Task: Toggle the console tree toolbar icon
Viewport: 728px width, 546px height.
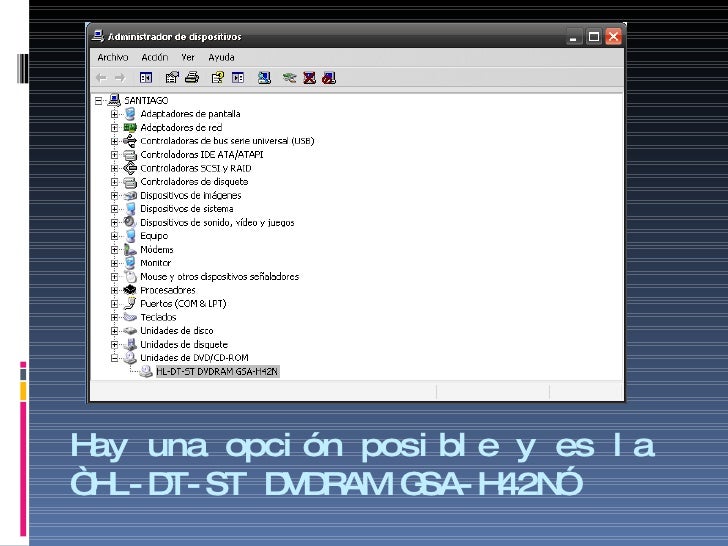Action: (x=146, y=78)
